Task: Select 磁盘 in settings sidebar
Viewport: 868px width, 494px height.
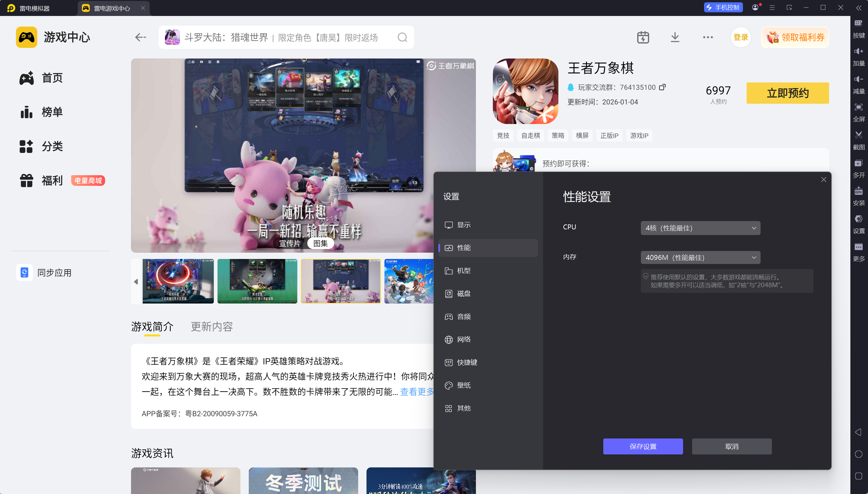Action: point(464,294)
